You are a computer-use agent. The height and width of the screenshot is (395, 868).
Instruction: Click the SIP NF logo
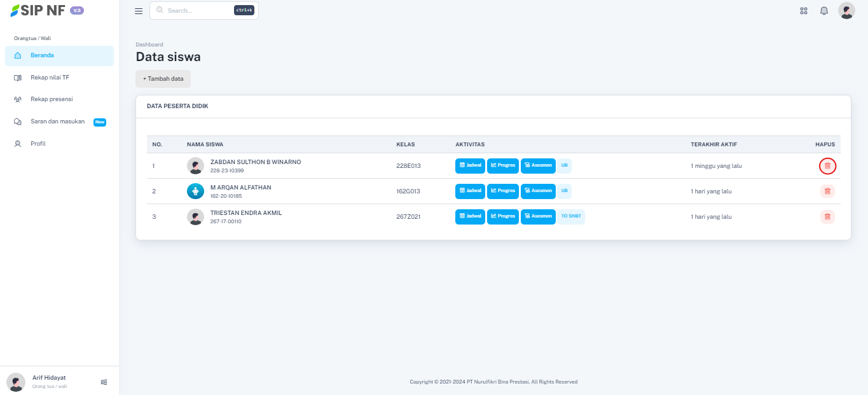[38, 10]
